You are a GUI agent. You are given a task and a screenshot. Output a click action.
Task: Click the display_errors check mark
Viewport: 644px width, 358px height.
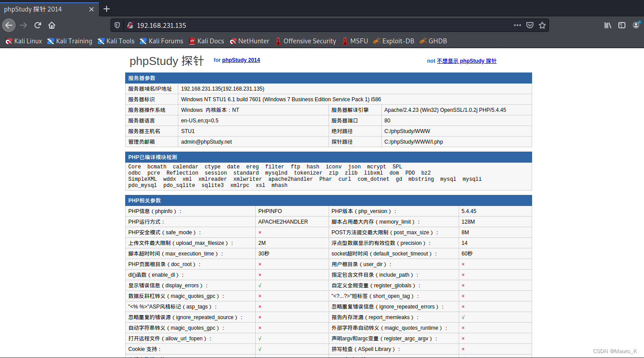click(260, 286)
